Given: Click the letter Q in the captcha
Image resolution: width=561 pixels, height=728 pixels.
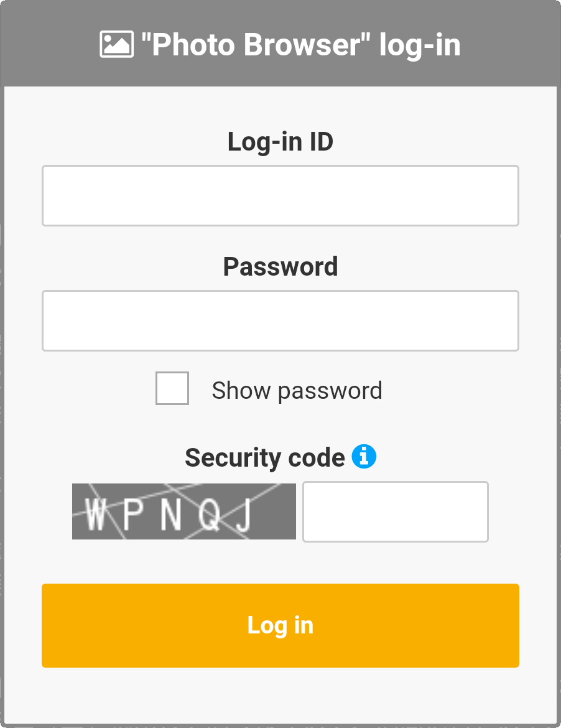Looking at the screenshot, I should pos(210,515).
